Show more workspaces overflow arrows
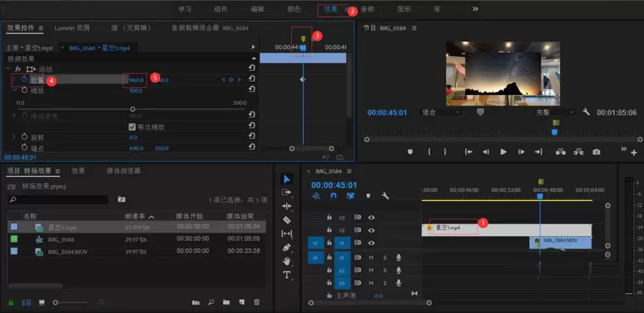The height and width of the screenshot is (313, 644). pos(476,8)
